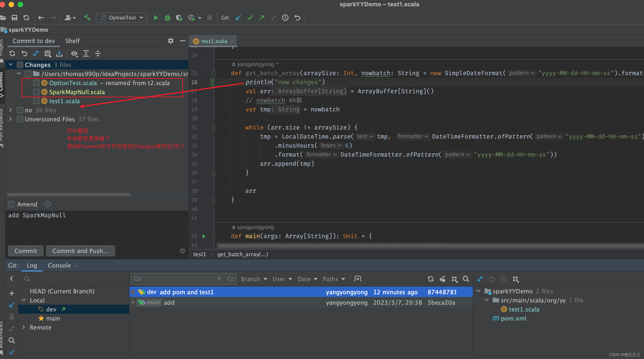Switch to the Shelf tab
This screenshot has height=359, width=644.
(72, 41)
